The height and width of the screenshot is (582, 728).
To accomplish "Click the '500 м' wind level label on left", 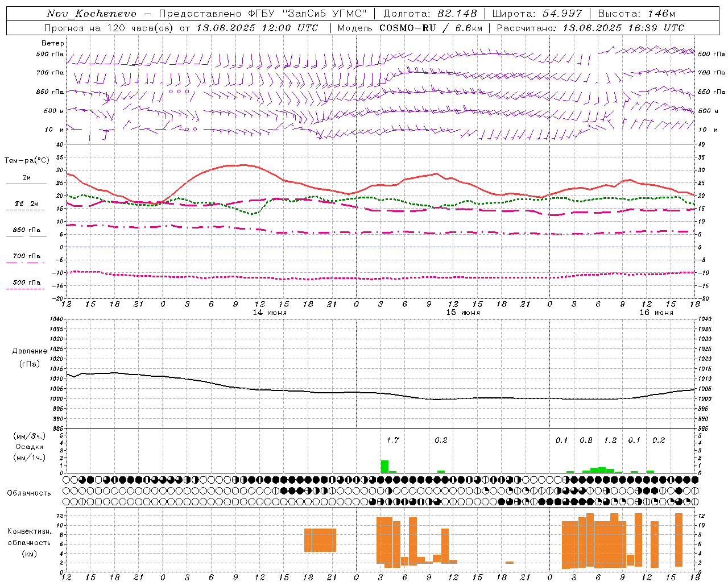I will pyautogui.click(x=54, y=111).
